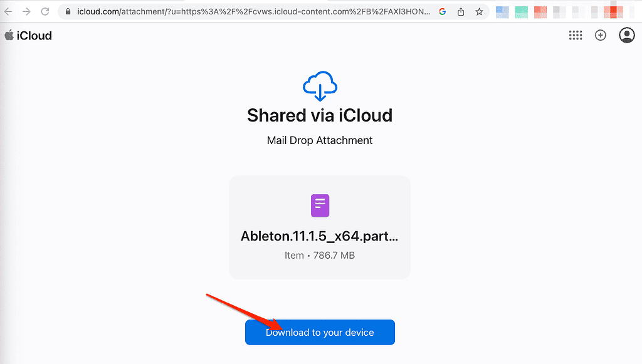Click the circular plus create icon

[x=601, y=35]
